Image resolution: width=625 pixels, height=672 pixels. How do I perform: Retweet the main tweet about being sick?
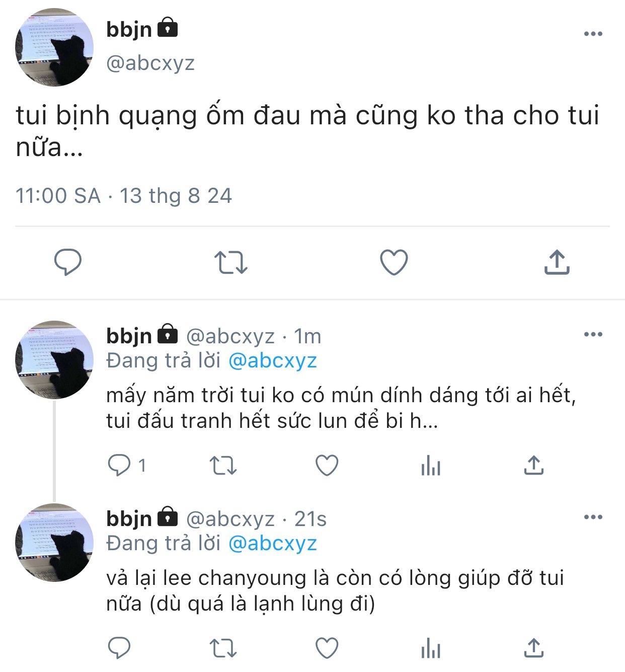(x=230, y=262)
